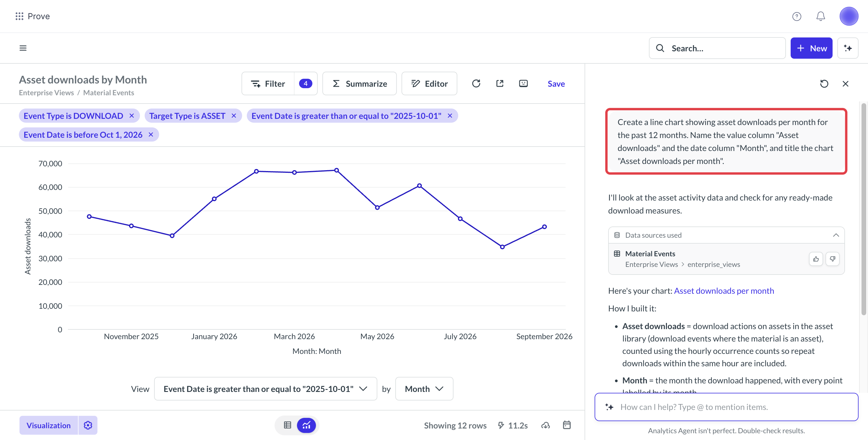Close the analytics agent panel
Viewport: 868px width, 440px height.
pos(846,83)
